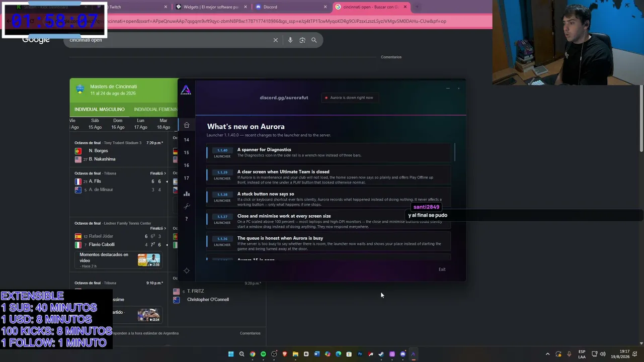Open Photoshop from the taskbar
This screenshot has width=644, height=362.
(360, 354)
